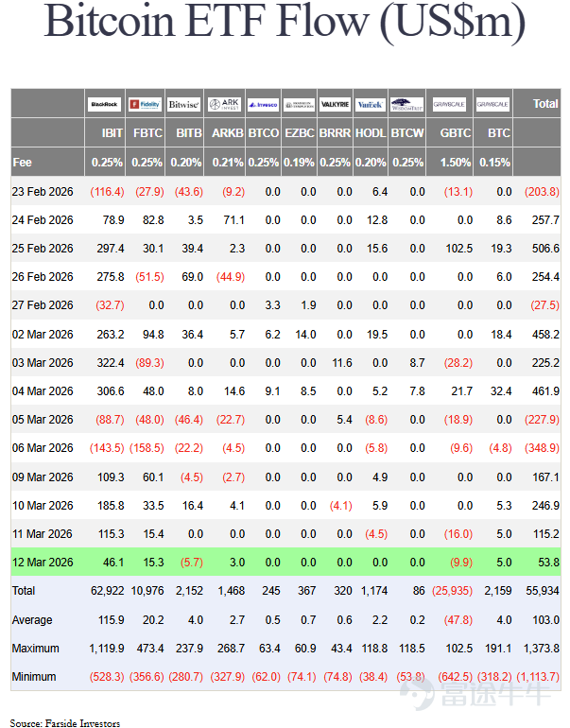
Task: Click the 04 Mar 2026 date cell
Action: [43, 391]
